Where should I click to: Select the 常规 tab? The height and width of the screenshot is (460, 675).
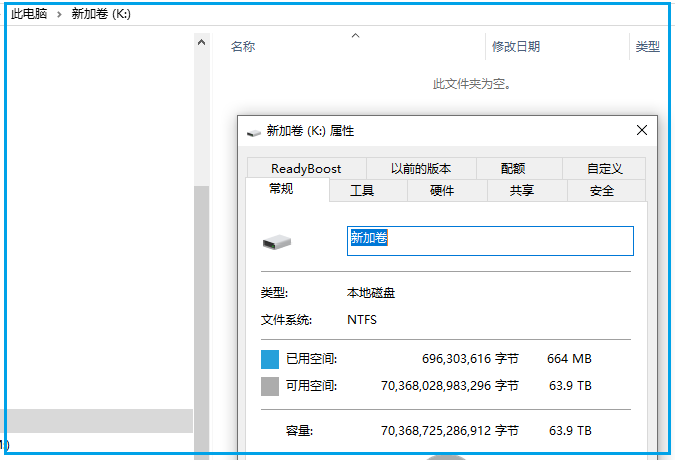[287, 189]
